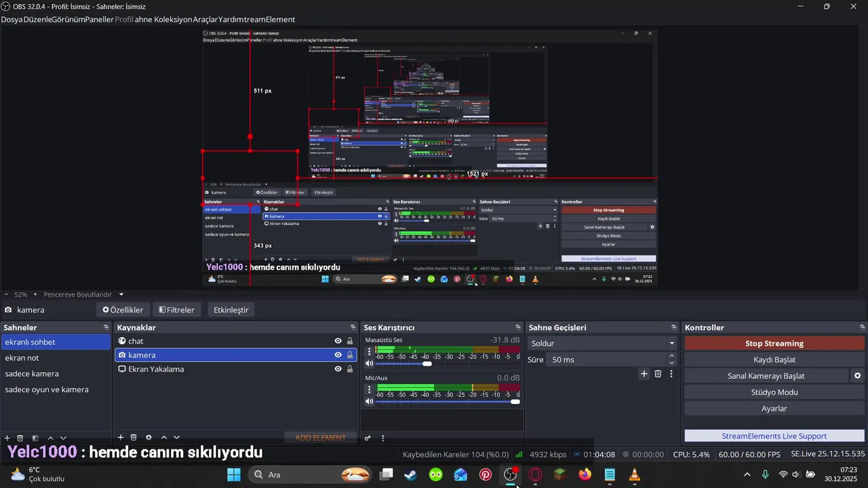Hide the Ekran Yakalama source

338,369
